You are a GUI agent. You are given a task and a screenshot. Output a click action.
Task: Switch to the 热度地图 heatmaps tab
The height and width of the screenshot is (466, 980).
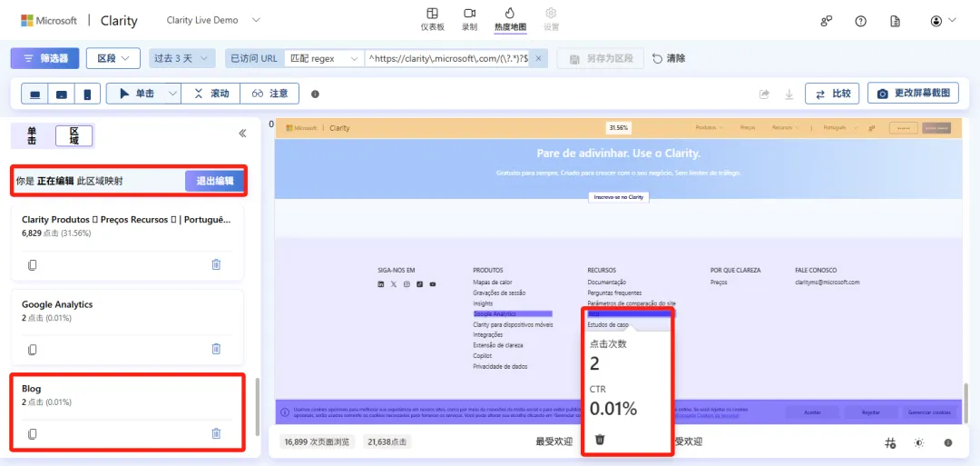click(x=510, y=19)
